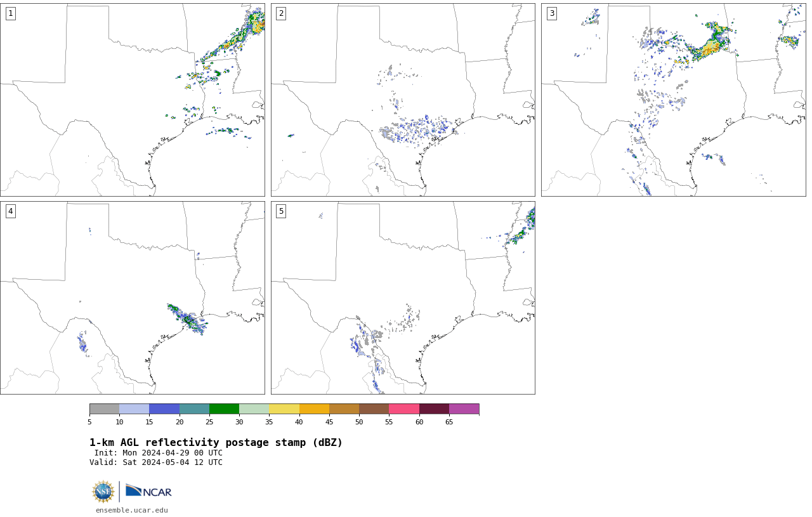This screenshot has width=812, height=517.
Task: Click the NCAR logo
Action: point(148,491)
